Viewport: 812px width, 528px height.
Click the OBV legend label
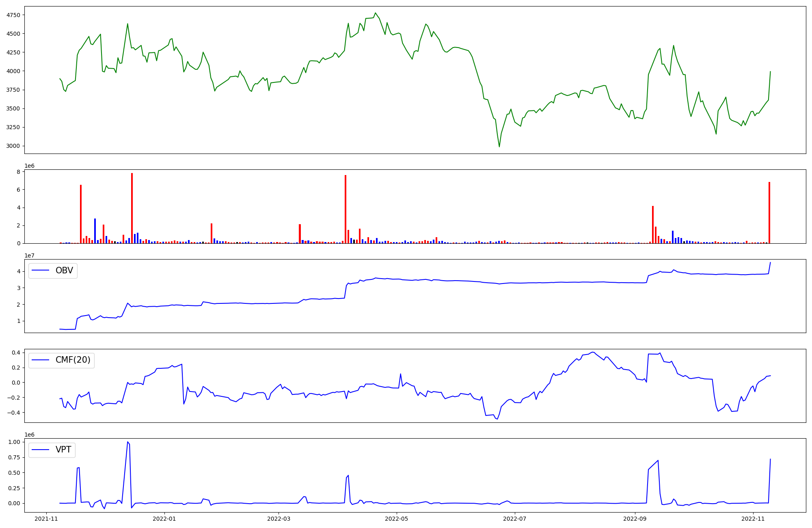[64, 270]
